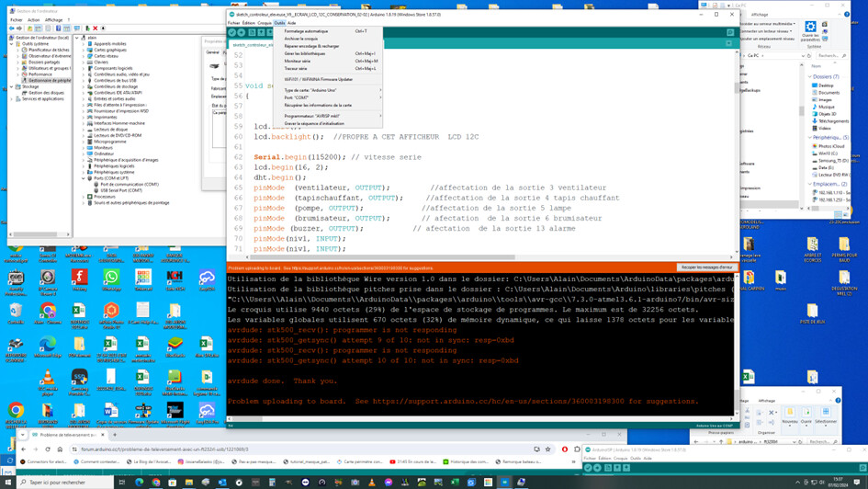Choose Traceur série in Outils menu
The height and width of the screenshot is (489, 868).
(328, 69)
